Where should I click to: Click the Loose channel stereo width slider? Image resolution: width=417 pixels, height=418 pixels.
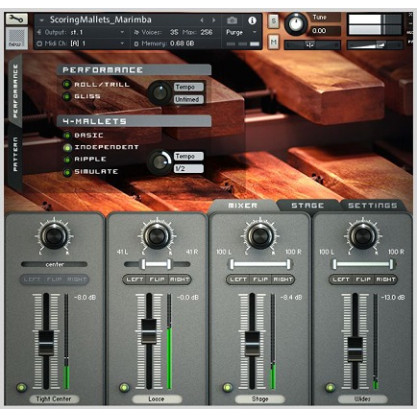tap(157, 264)
